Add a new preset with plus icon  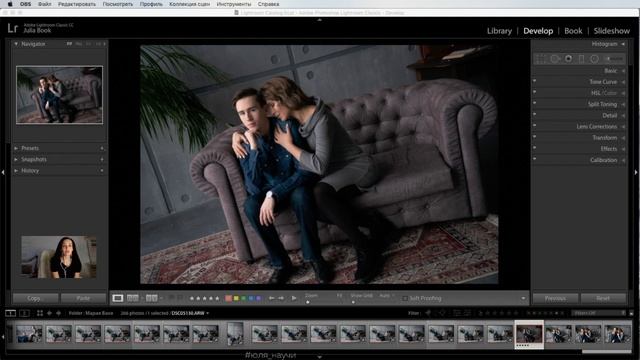pyautogui.click(x=102, y=148)
